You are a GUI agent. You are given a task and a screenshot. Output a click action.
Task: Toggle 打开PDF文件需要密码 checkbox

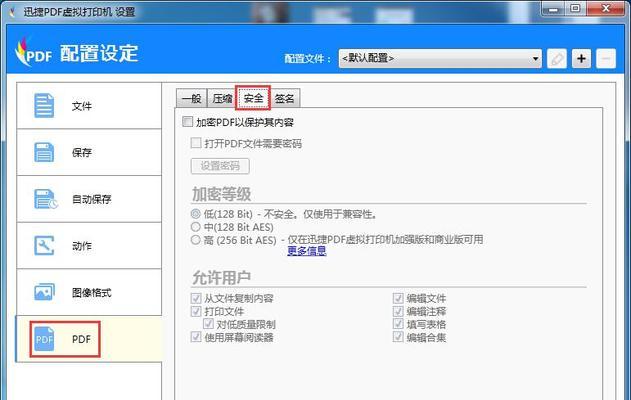(196, 143)
